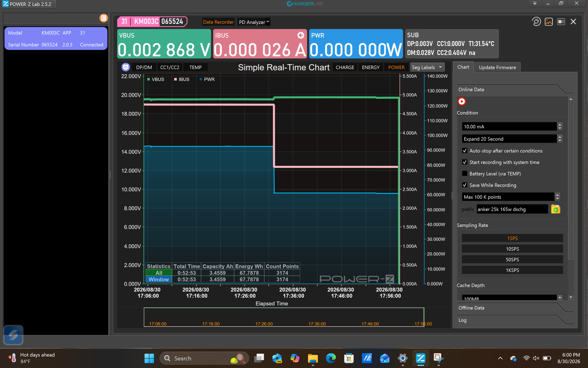Select 50SPS sampling rate
Image resolution: width=588 pixels, height=368 pixels.
[512, 259]
